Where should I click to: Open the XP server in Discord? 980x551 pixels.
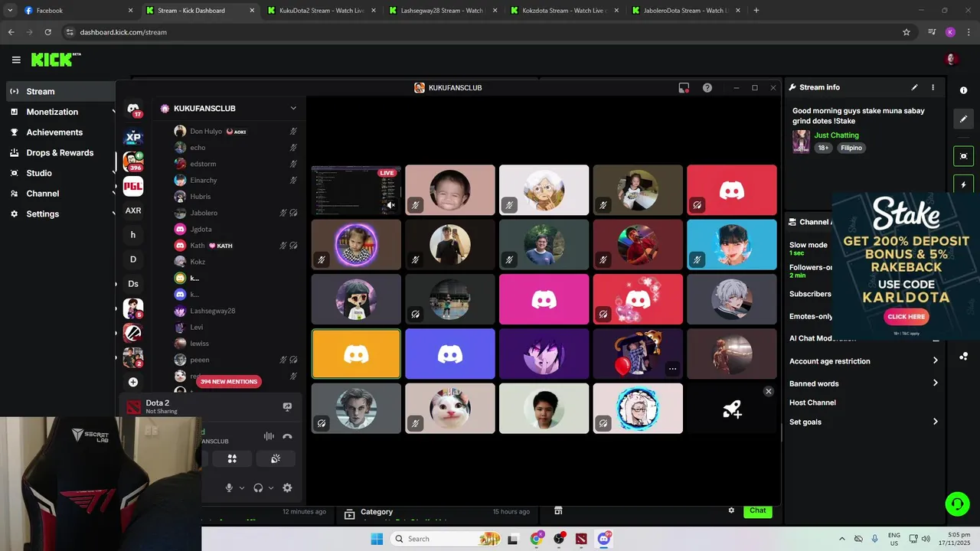(x=133, y=137)
